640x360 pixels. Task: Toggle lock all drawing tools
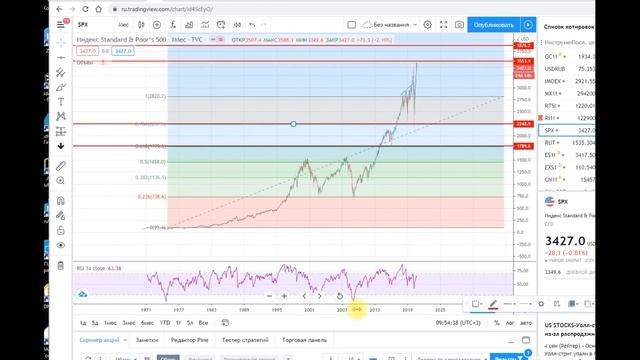[61, 230]
